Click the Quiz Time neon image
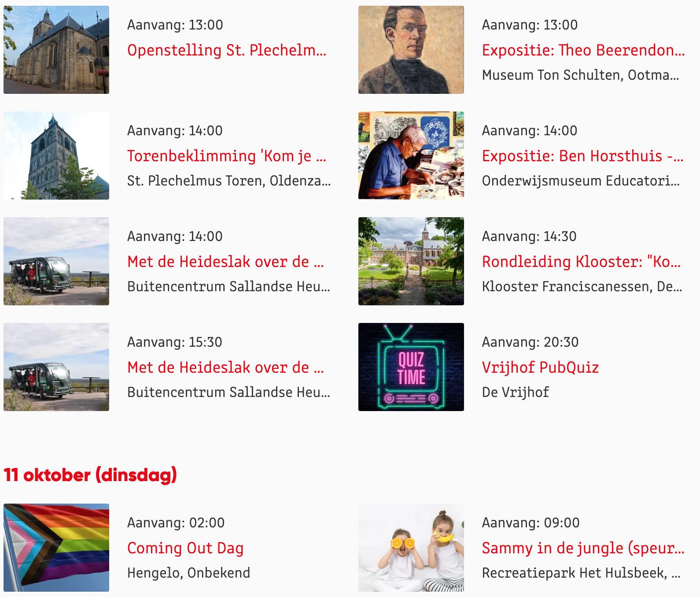This screenshot has width=700, height=597. click(x=411, y=367)
